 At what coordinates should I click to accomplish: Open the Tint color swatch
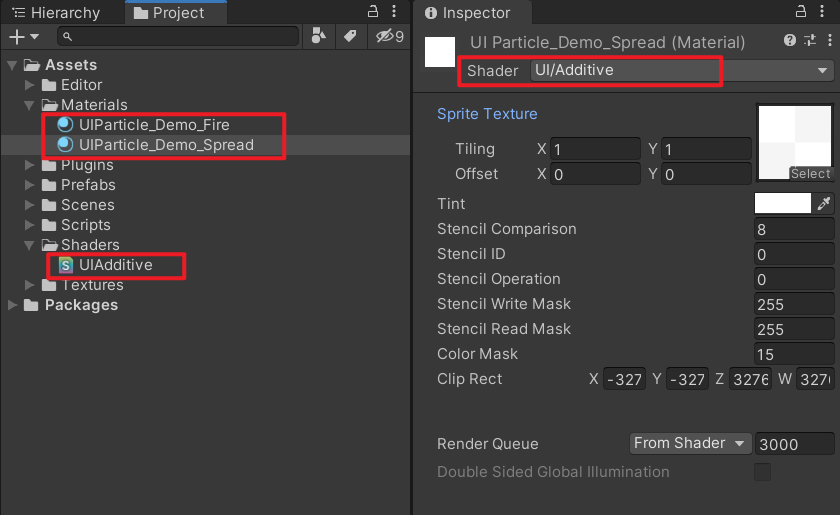point(783,204)
